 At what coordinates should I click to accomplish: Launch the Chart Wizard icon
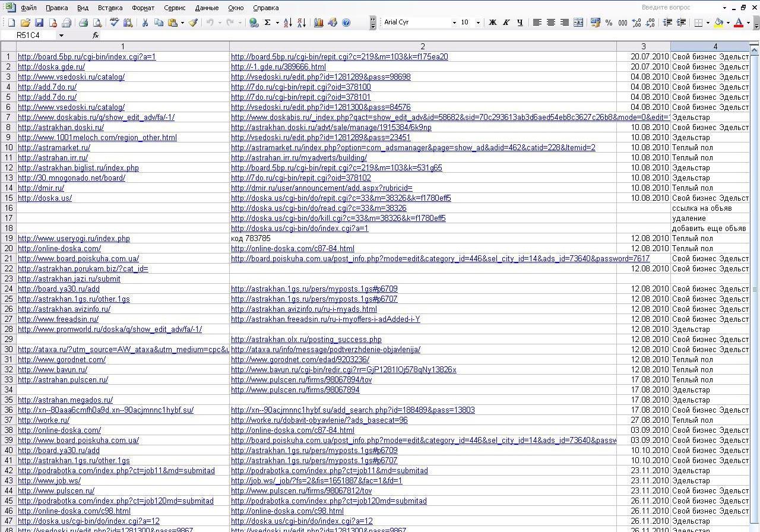[319, 23]
